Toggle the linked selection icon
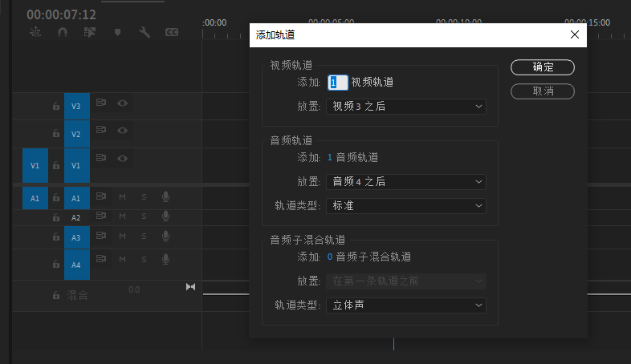 (89, 32)
